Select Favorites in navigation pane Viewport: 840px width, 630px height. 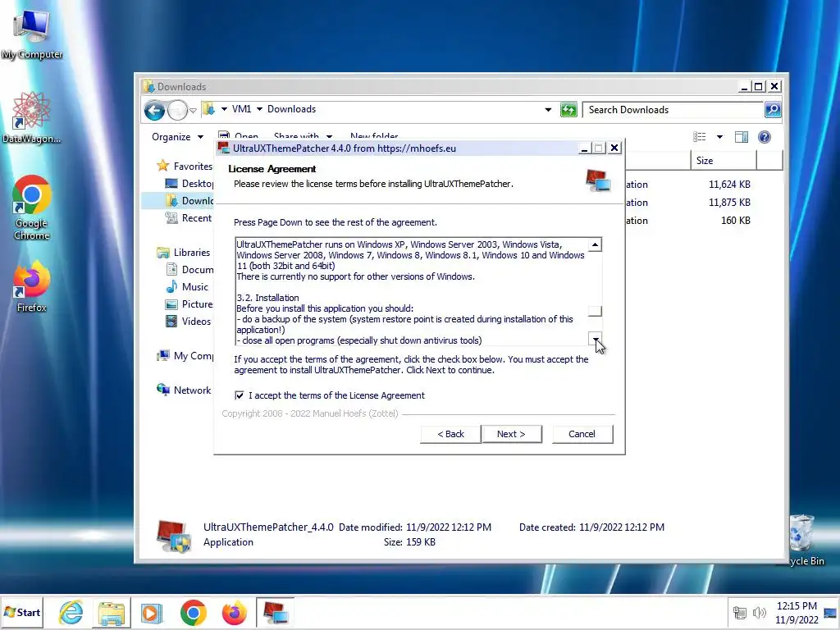[185, 166]
